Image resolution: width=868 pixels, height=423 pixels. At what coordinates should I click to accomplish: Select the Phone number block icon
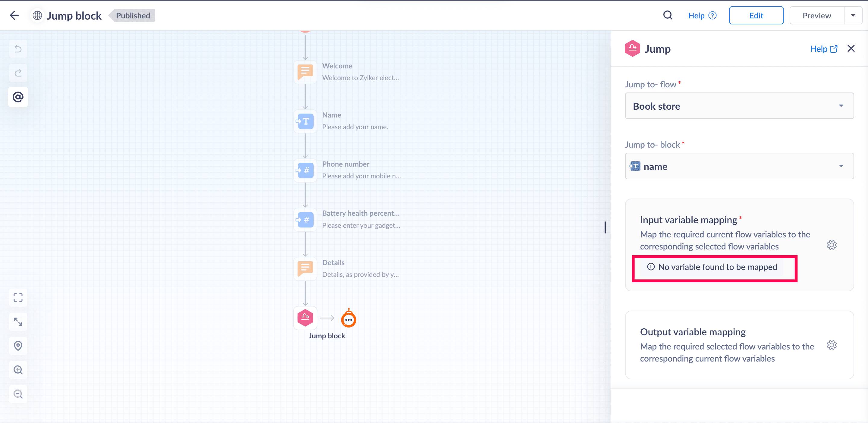pos(305,170)
